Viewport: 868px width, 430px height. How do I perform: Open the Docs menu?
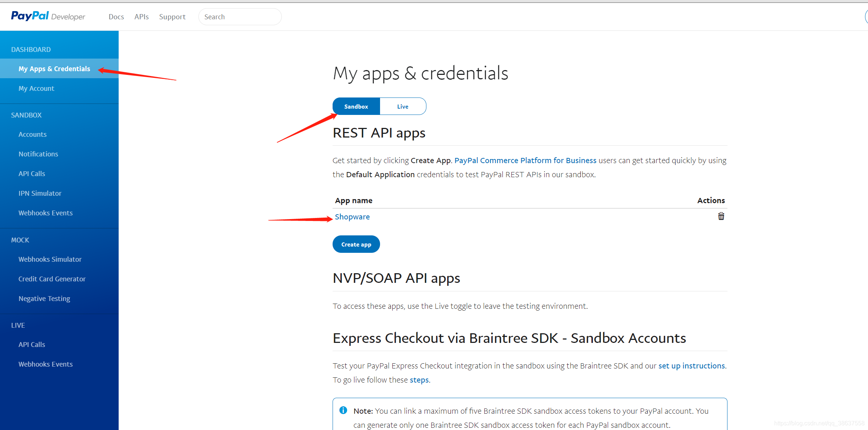pos(116,17)
